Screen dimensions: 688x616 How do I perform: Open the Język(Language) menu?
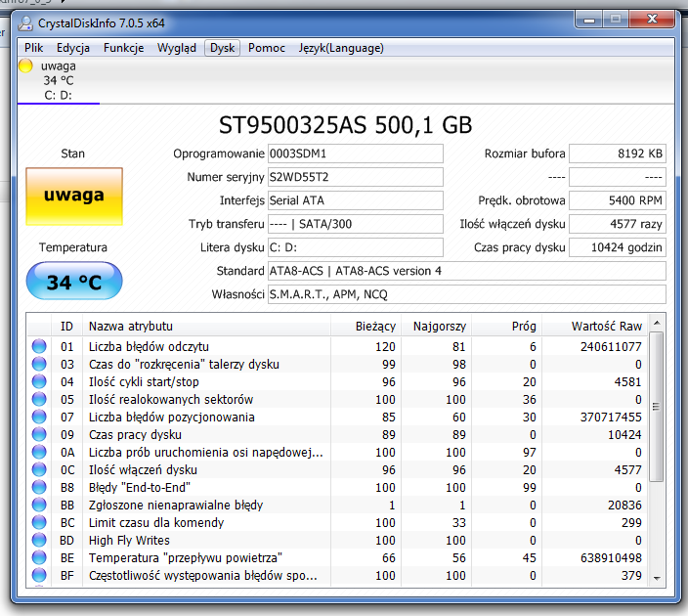pos(341,48)
